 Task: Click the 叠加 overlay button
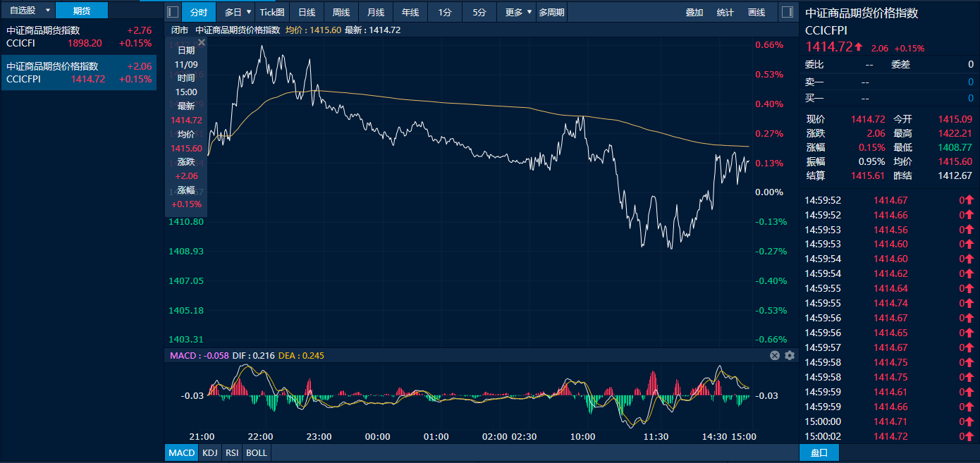(694, 12)
